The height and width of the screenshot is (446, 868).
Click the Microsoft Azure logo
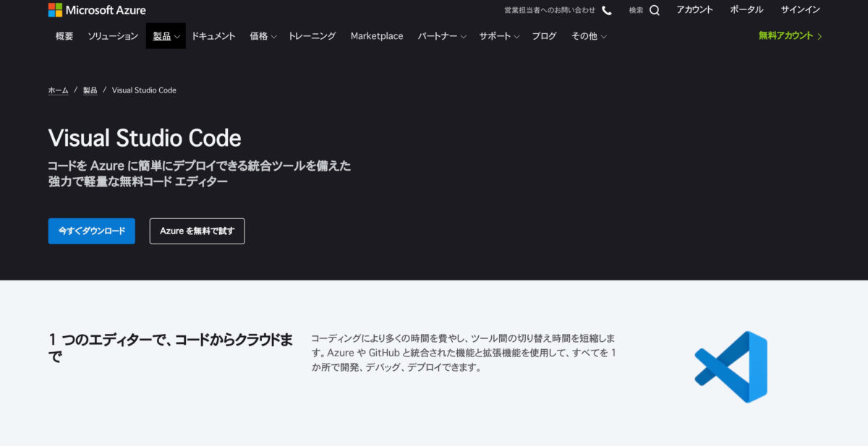pyautogui.click(x=97, y=10)
